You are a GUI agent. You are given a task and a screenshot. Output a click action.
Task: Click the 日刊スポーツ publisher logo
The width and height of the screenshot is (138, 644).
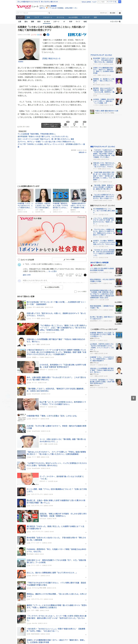point(77,35)
